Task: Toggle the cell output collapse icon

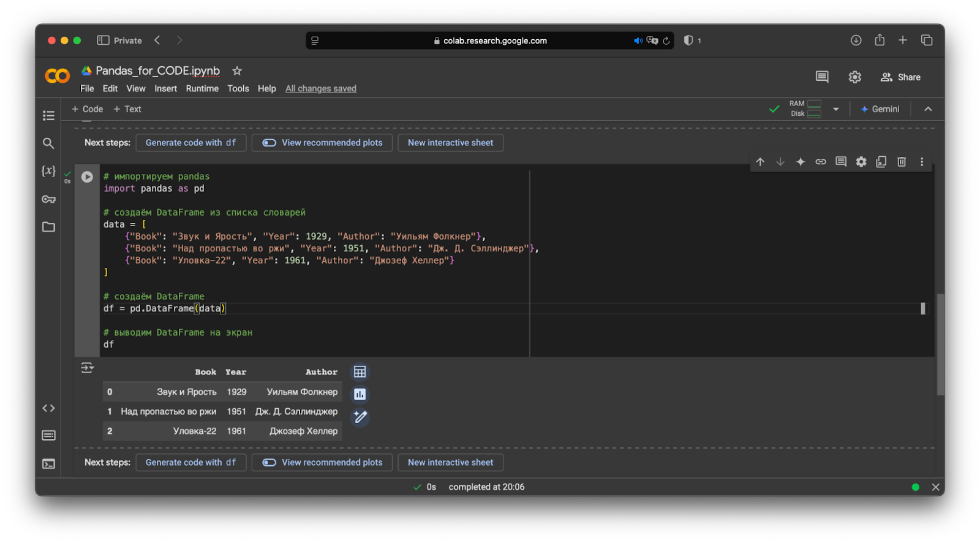Action: [87, 368]
